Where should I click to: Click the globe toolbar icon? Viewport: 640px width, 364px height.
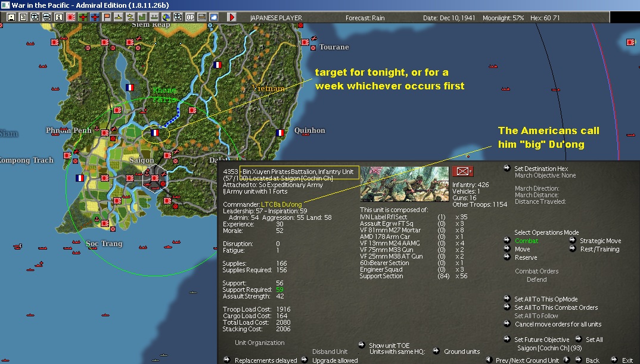pos(166,17)
